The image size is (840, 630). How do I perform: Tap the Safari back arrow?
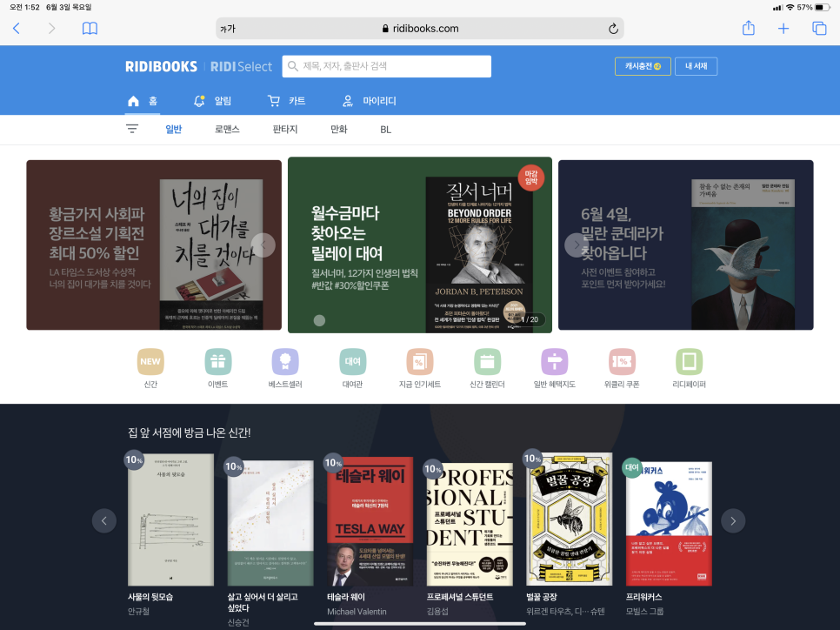(x=17, y=29)
